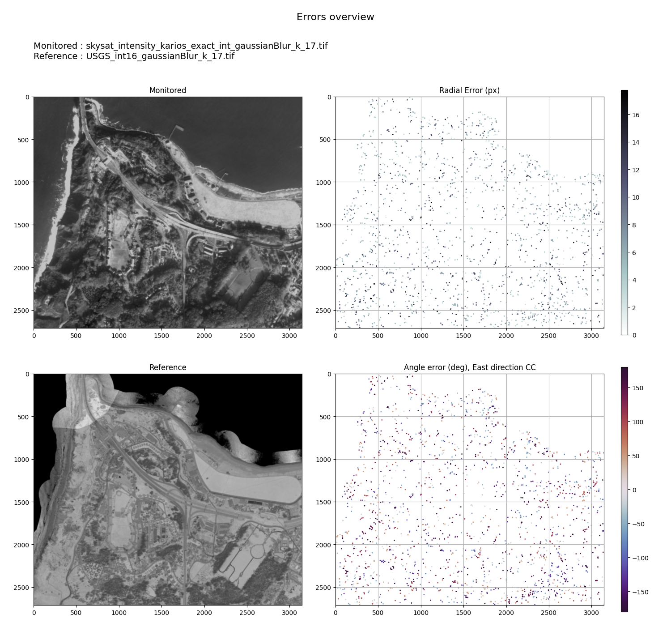Click the "Monitored" subplot title

click(168, 90)
